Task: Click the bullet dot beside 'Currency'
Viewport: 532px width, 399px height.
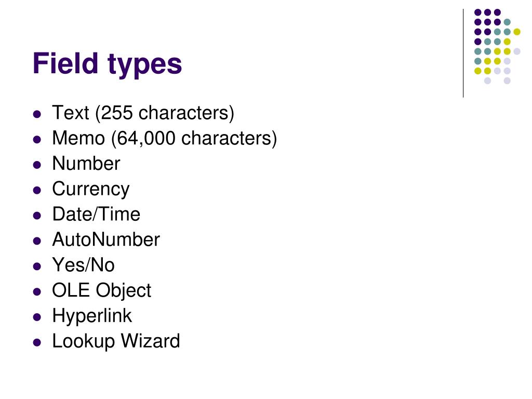Action: click(37, 190)
